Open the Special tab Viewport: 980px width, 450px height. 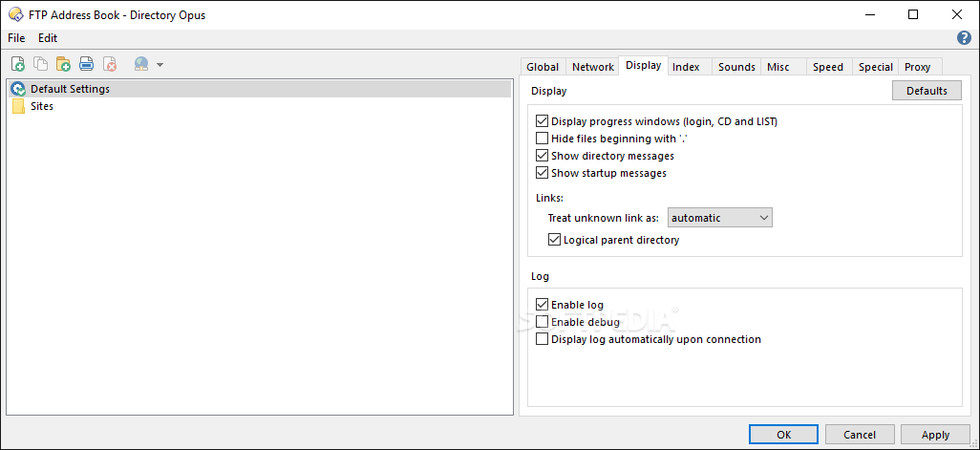tap(876, 67)
